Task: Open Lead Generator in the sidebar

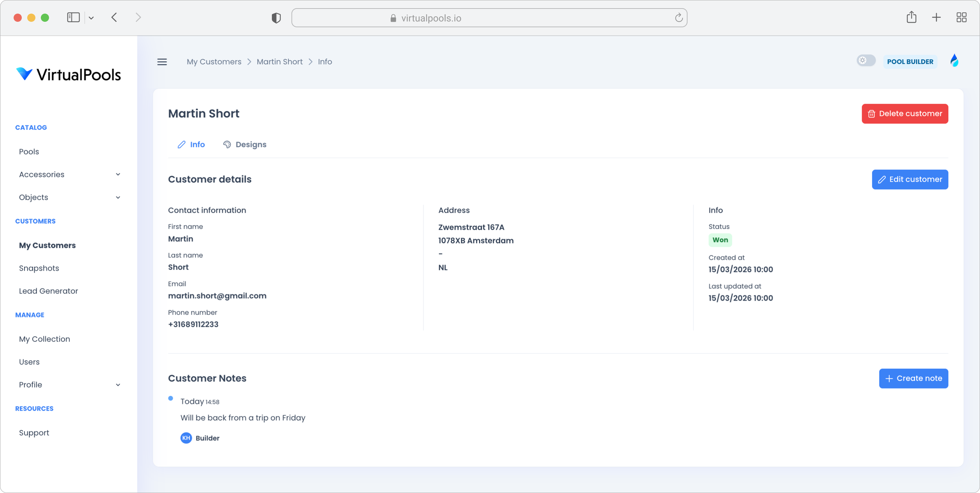Action: 48,291
